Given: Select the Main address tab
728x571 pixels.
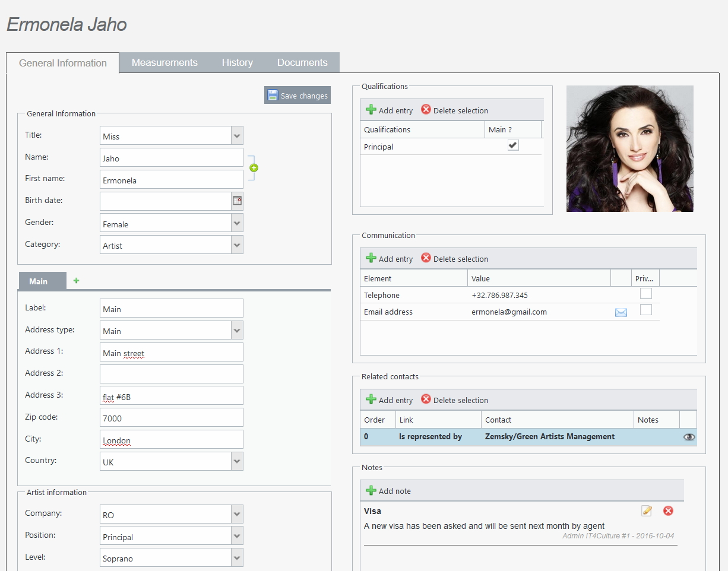Looking at the screenshot, I should click(43, 281).
